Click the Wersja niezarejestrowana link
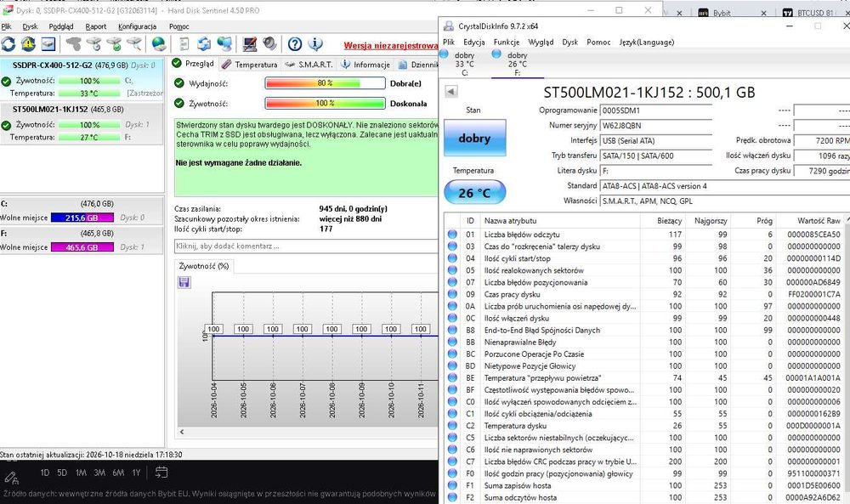Image resolution: width=850 pixels, height=504 pixels. tap(391, 46)
